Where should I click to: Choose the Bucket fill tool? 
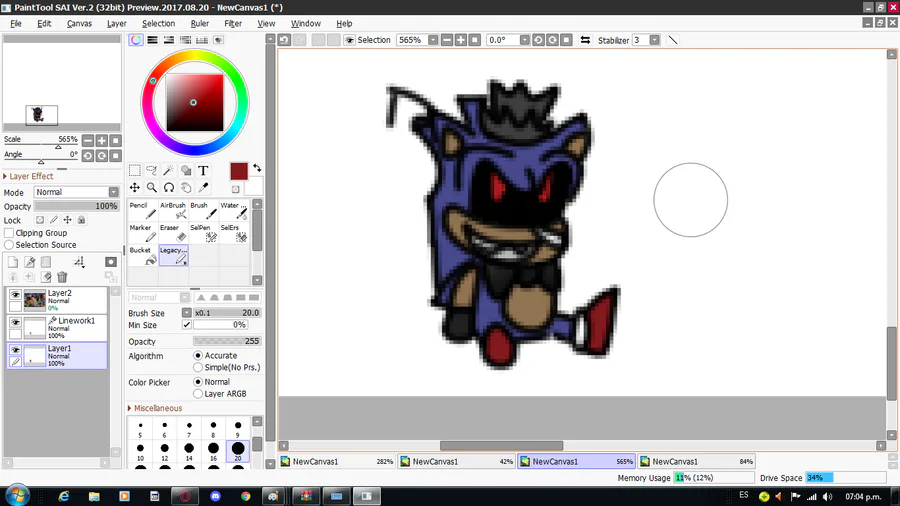tap(142, 255)
